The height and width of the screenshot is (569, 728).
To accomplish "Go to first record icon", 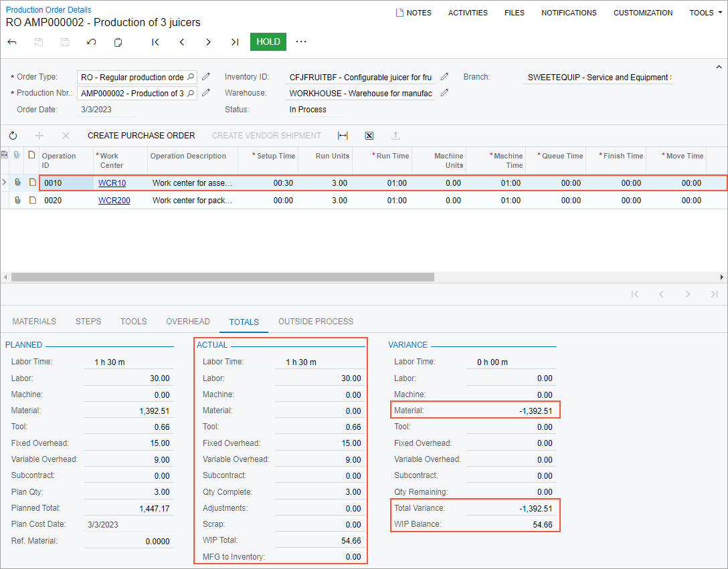I will (155, 42).
